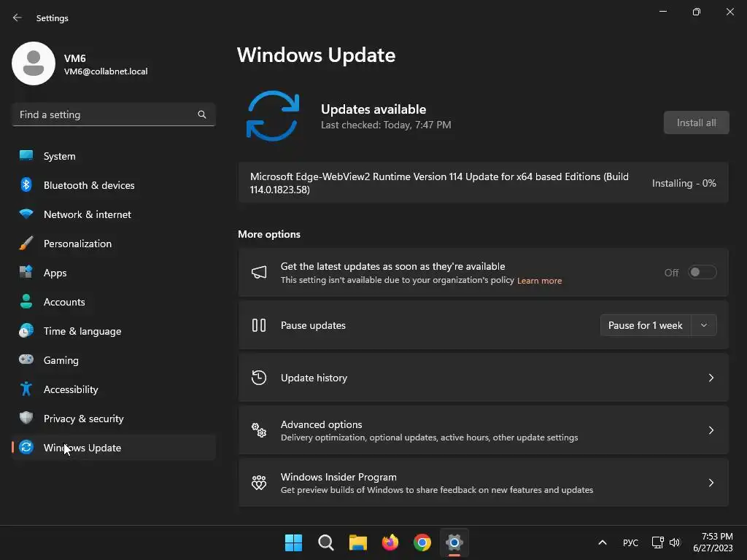Click the Network wifi icon in sidebar
The height and width of the screenshot is (560, 747).
[x=26, y=214]
